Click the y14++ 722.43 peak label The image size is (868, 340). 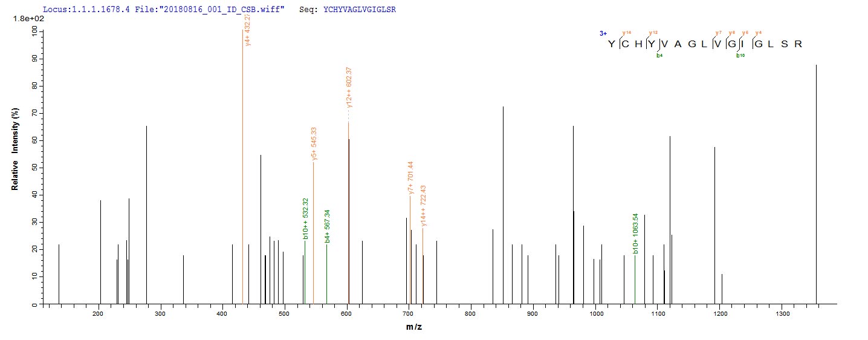[424, 209]
